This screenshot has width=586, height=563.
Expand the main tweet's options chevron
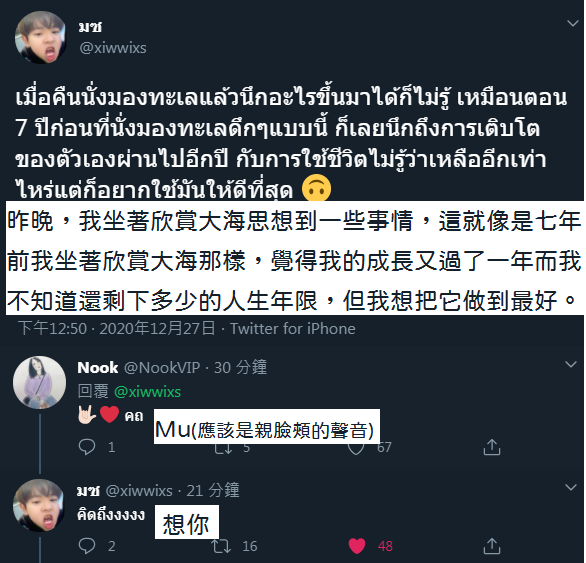pos(573,24)
